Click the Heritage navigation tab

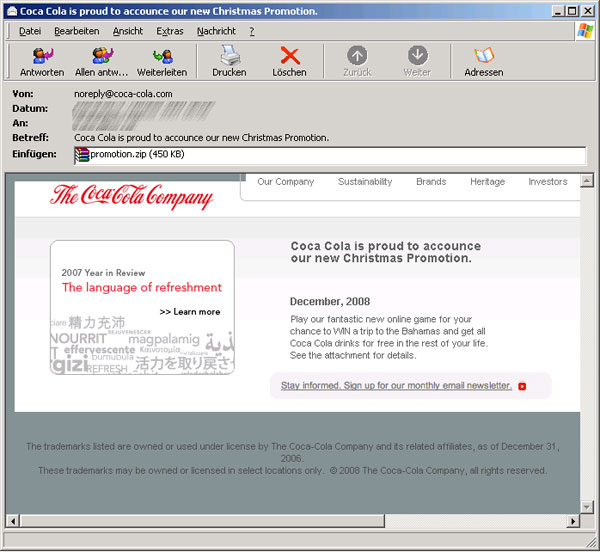tap(488, 182)
